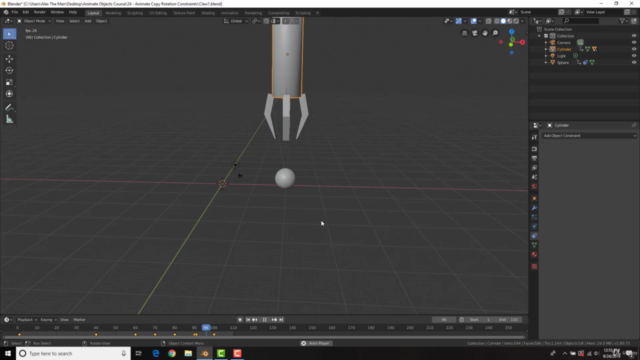Open the Object Mode dropdown
This screenshot has width=640, height=360.
point(34,21)
